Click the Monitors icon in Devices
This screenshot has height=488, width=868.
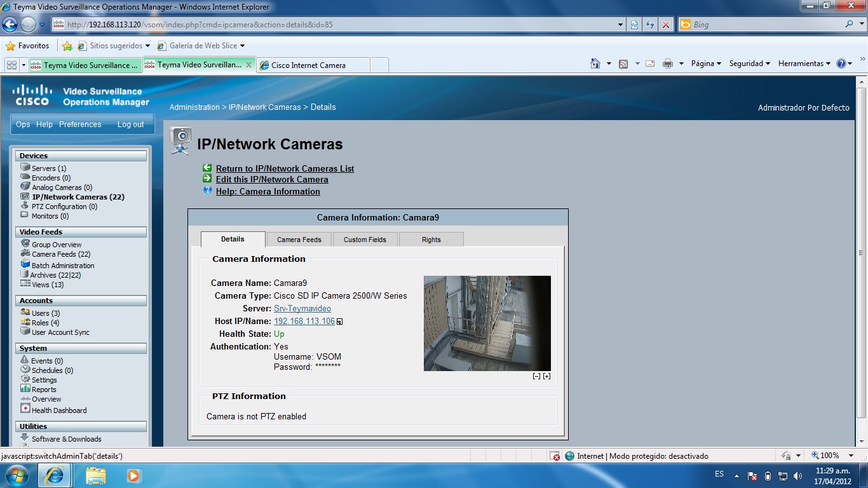[x=25, y=215]
